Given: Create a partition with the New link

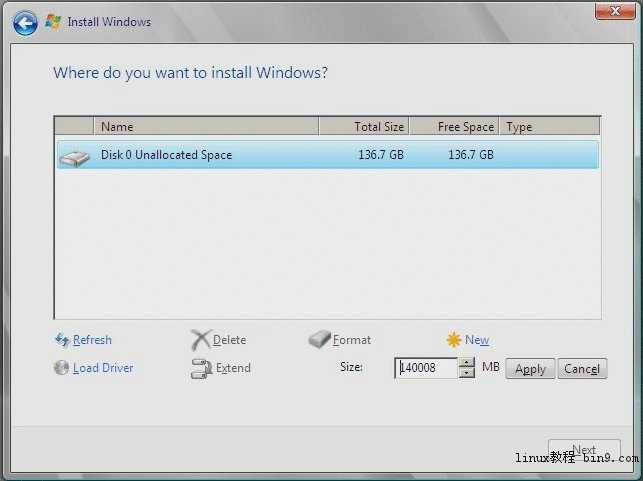Looking at the screenshot, I should 477,340.
